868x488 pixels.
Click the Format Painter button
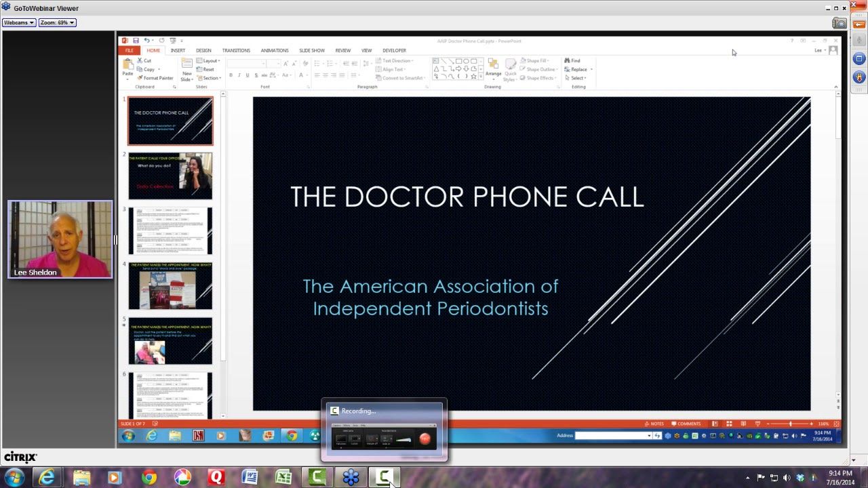click(x=156, y=78)
